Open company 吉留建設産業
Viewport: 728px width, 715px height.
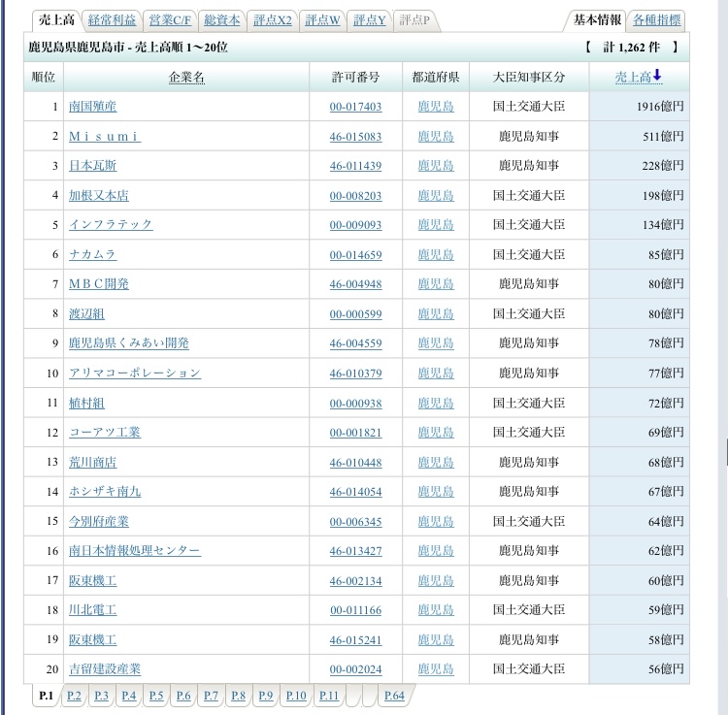pos(105,669)
